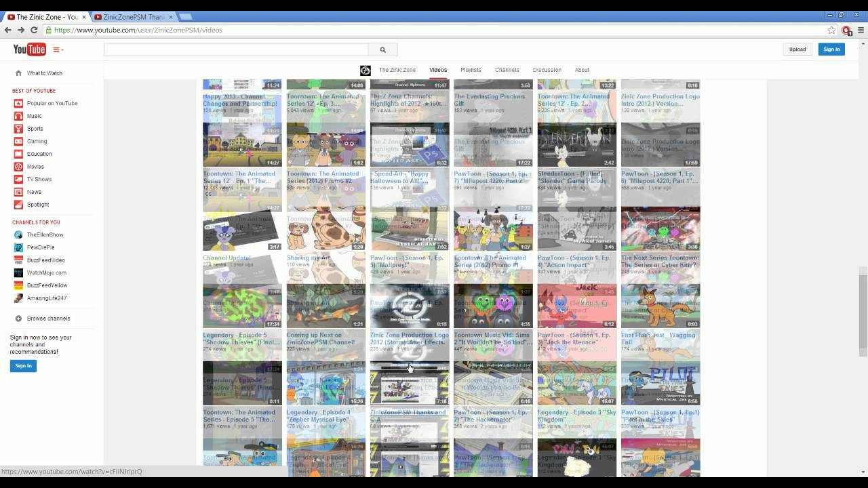Switch to the Playlists tab
The width and height of the screenshot is (868, 488).
click(x=471, y=70)
